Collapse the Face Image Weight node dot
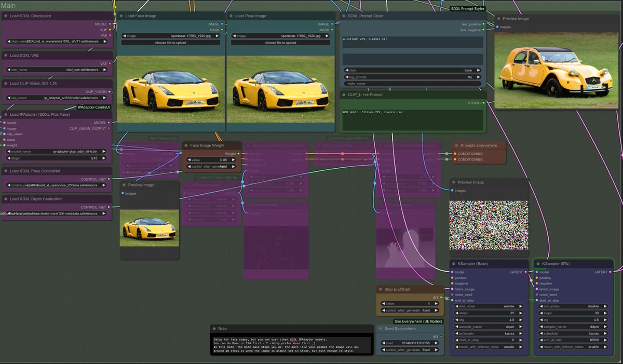The image size is (623, 364). pyautogui.click(x=186, y=146)
